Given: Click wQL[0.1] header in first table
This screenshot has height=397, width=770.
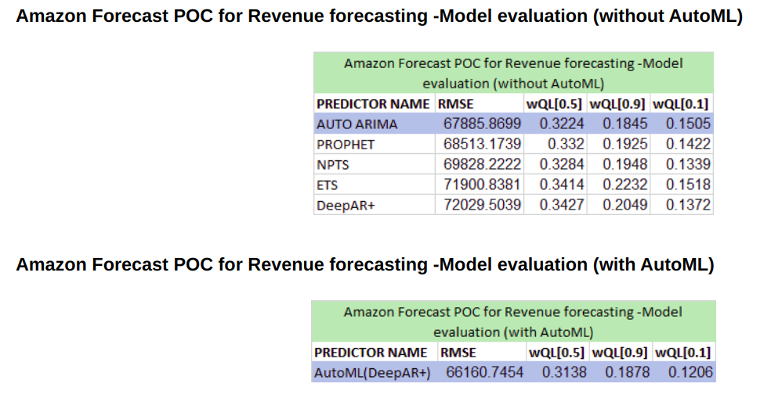Looking at the screenshot, I should coord(681,104).
